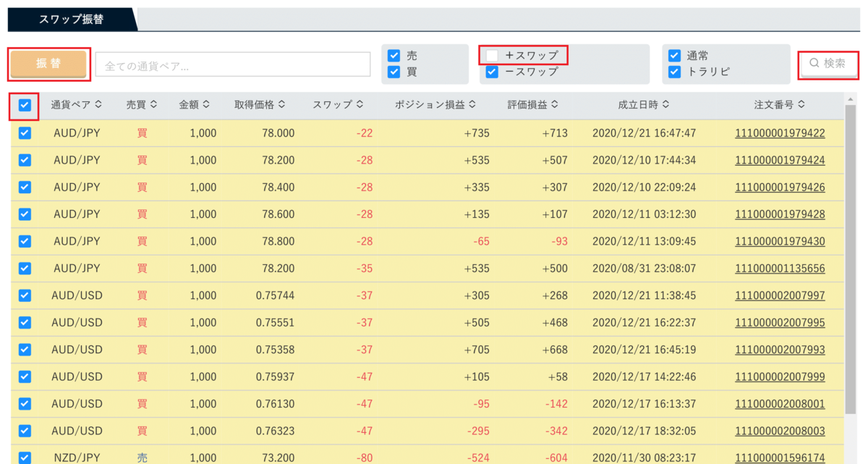Uncheck the 通常 filter checkbox
Screen dimensions: 868x464
pyautogui.click(x=674, y=56)
